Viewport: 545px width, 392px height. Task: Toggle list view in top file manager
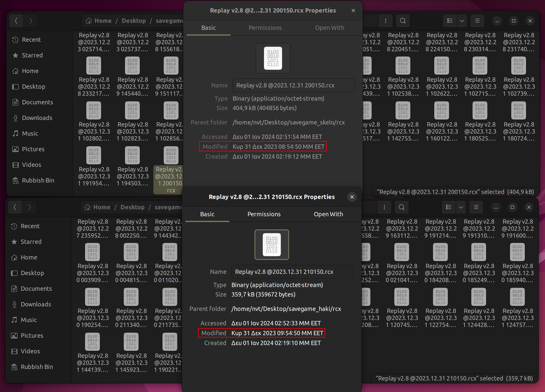pos(450,21)
